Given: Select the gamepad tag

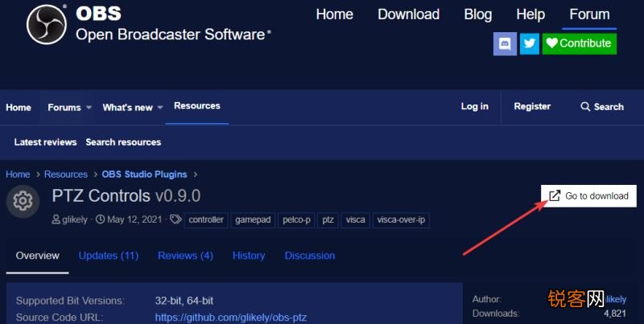Looking at the screenshot, I should 253,219.
